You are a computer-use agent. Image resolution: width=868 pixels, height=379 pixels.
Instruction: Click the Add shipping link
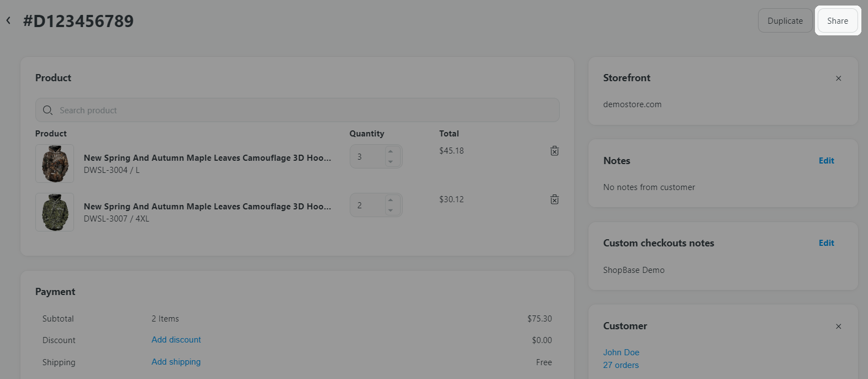point(176,362)
